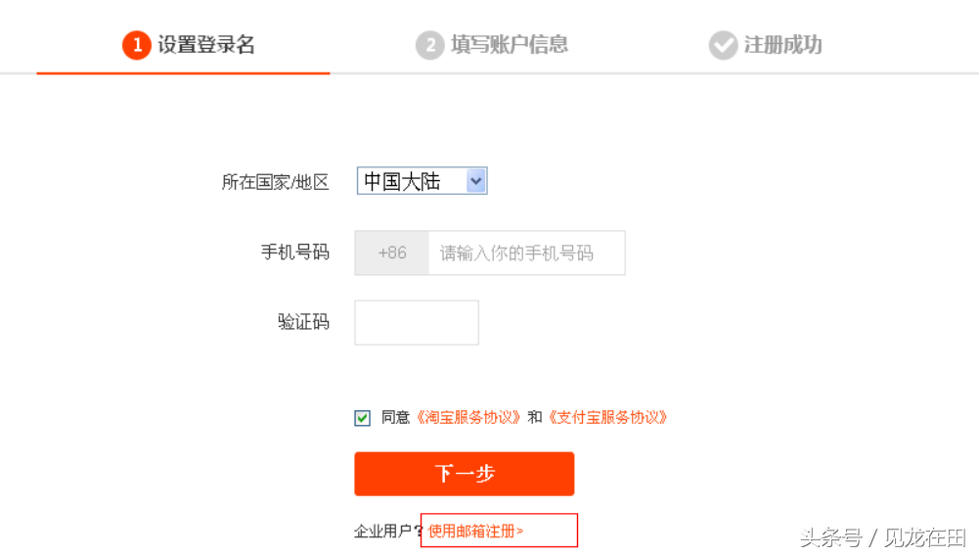Click the 所在国家/地区 field label
The height and width of the screenshot is (556, 980).
276,182
